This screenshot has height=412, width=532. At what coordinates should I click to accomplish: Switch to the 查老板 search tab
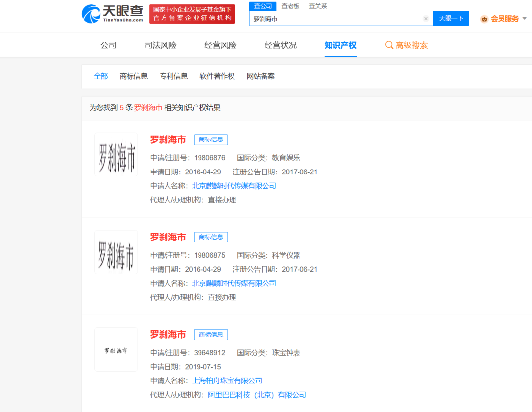(291, 6)
